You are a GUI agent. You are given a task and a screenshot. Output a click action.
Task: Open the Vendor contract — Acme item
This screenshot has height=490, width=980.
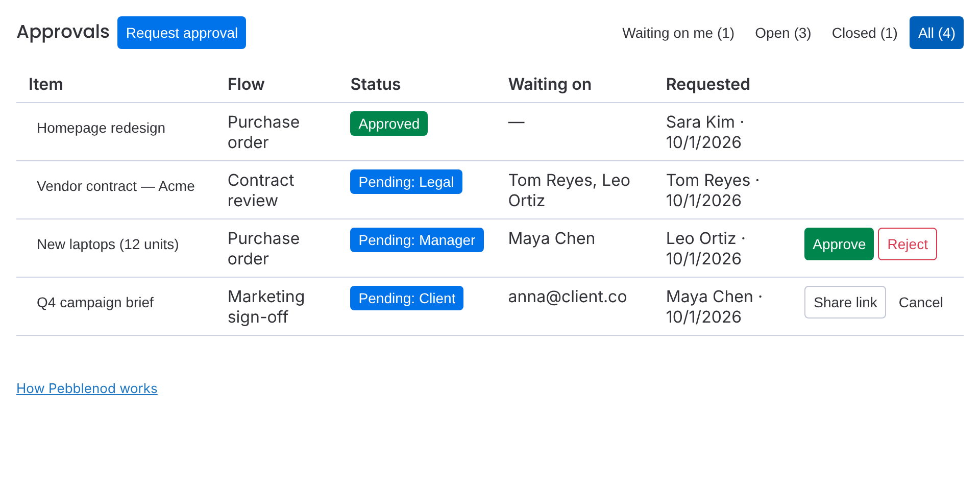coord(116,186)
